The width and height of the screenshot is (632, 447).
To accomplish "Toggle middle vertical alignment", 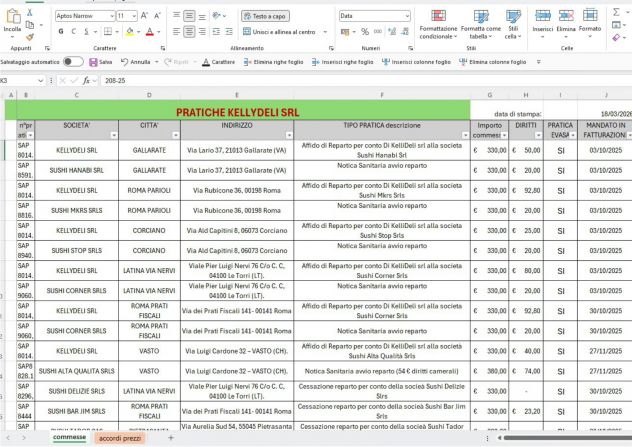I will pyautogui.click(x=189, y=16).
